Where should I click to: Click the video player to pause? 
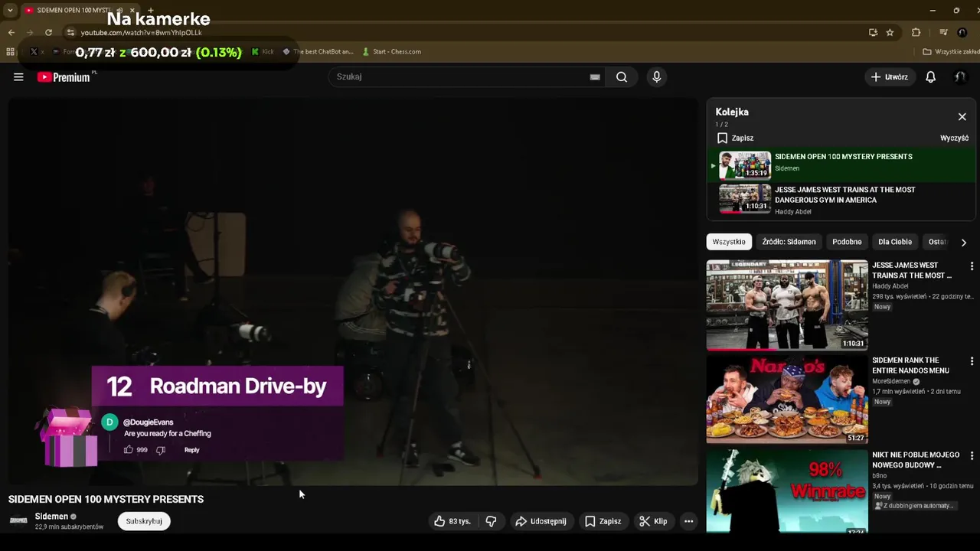(x=353, y=291)
